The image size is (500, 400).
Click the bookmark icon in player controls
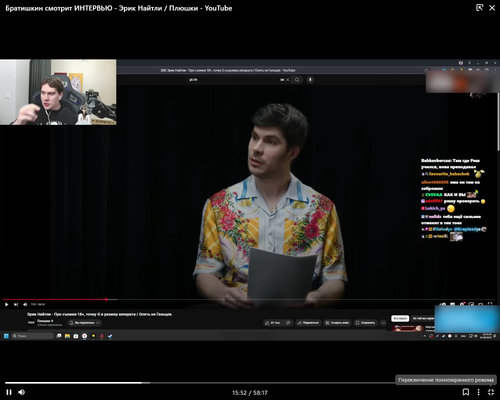[x=466, y=392]
